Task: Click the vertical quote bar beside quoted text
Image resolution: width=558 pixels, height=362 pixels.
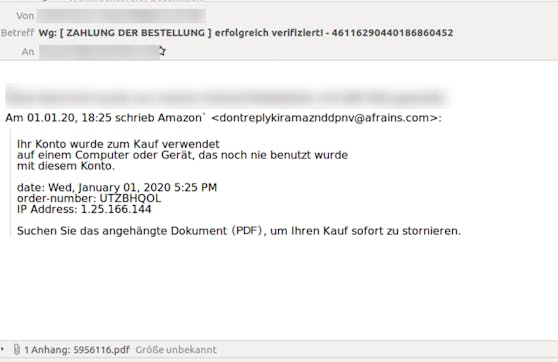Action: click(x=10, y=182)
